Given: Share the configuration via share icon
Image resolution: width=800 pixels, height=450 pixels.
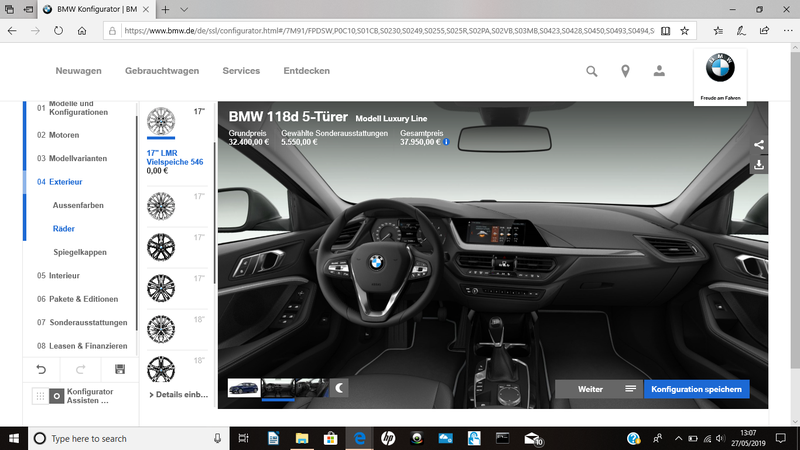Looking at the screenshot, I should coord(759,145).
